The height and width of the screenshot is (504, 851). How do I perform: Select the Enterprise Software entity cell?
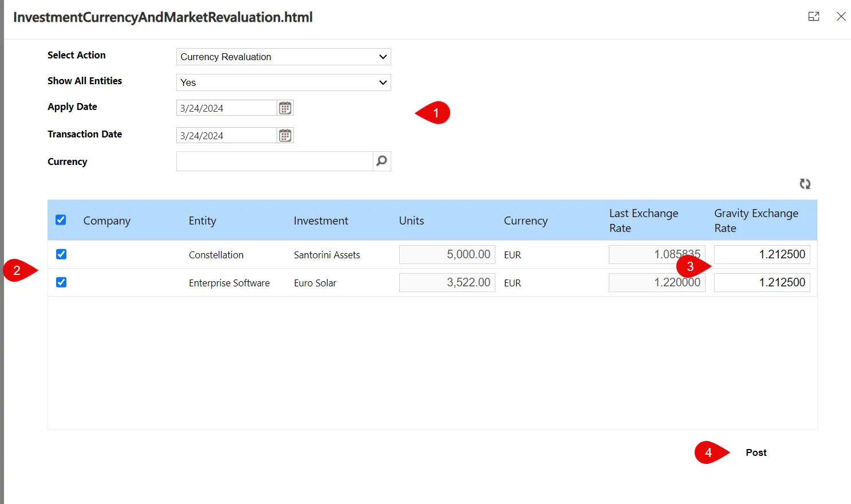229,283
